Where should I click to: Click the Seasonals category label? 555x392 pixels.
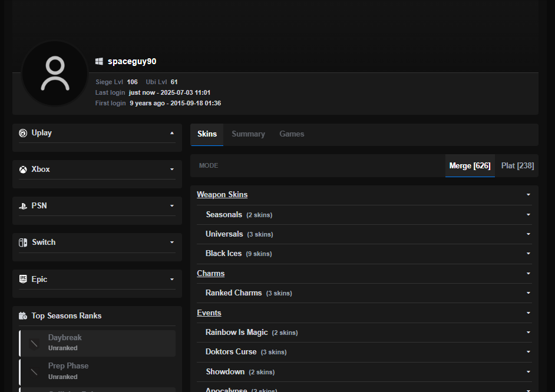[x=224, y=215]
